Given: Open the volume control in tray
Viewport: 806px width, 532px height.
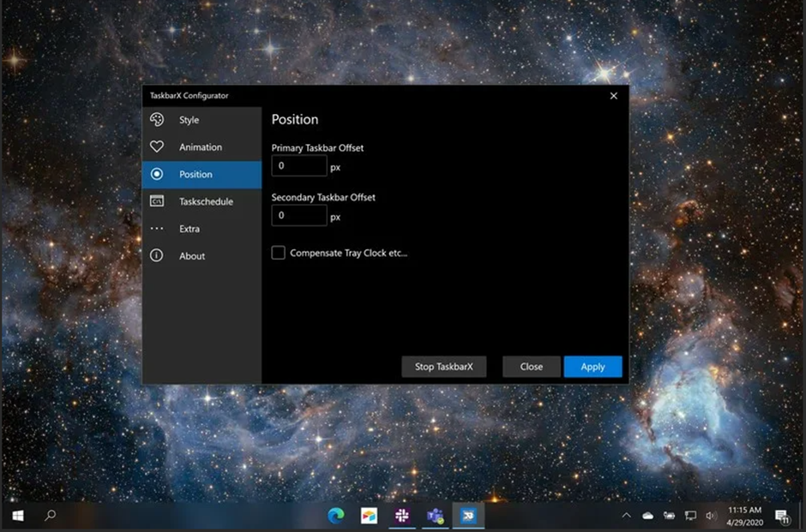Looking at the screenshot, I should click(x=710, y=516).
